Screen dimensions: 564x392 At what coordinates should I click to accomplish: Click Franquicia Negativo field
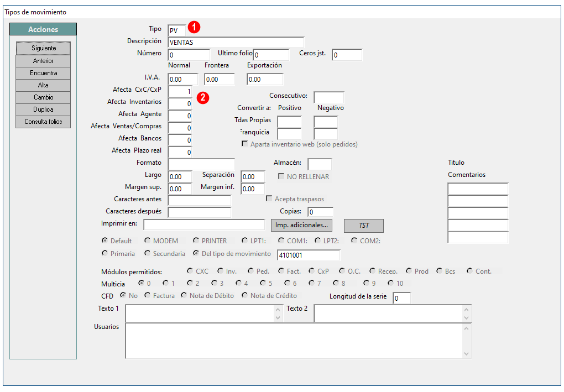(326, 134)
